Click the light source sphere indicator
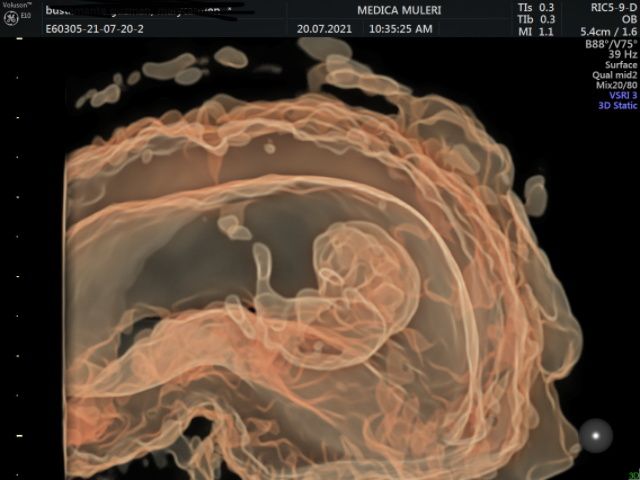Screen dimensions: 640x480 tap(596, 436)
